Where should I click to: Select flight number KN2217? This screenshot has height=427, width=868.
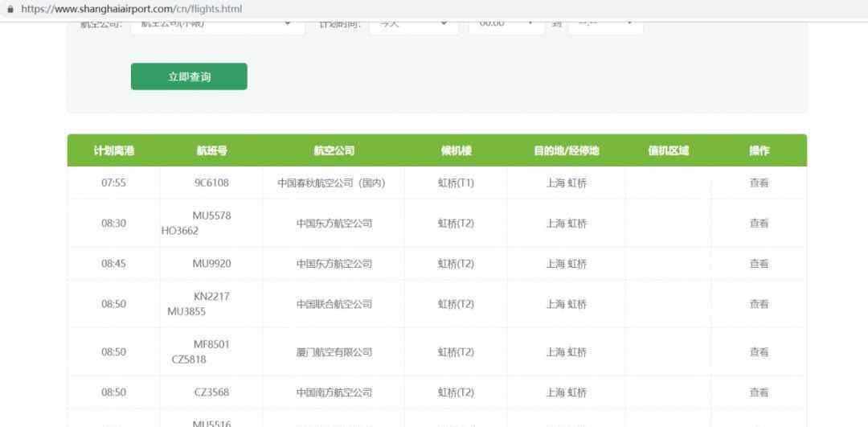[x=211, y=296]
